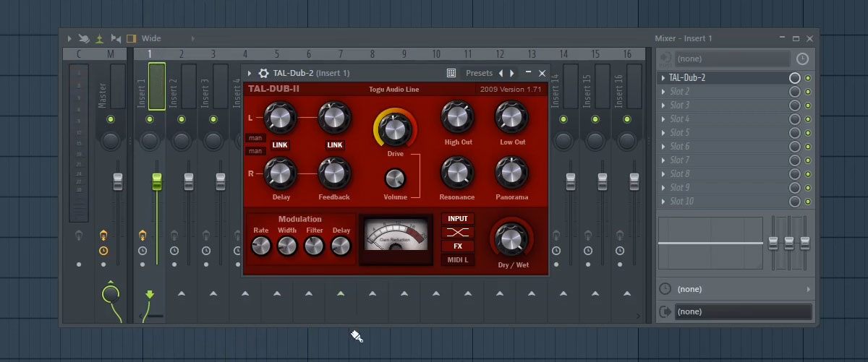This screenshot has width=868, height=362.
Task: Click Insert 1 latency clock icon
Action: [142, 251]
